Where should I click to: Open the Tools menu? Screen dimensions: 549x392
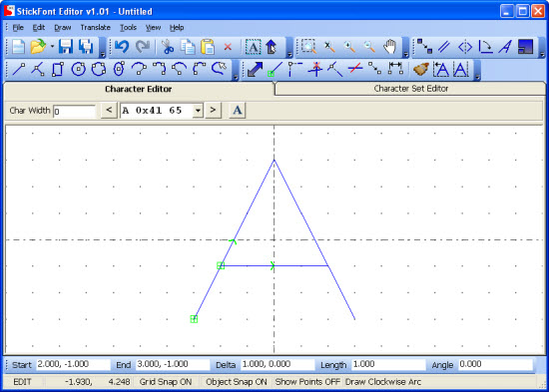coord(128,28)
